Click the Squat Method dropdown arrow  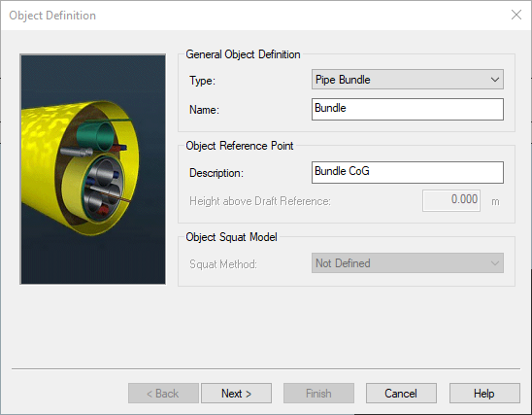point(495,263)
